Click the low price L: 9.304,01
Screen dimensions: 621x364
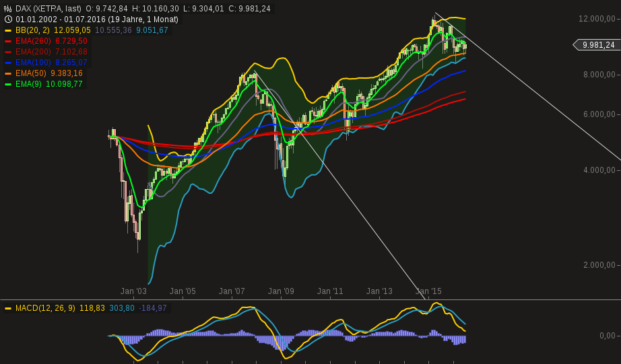(203, 8)
